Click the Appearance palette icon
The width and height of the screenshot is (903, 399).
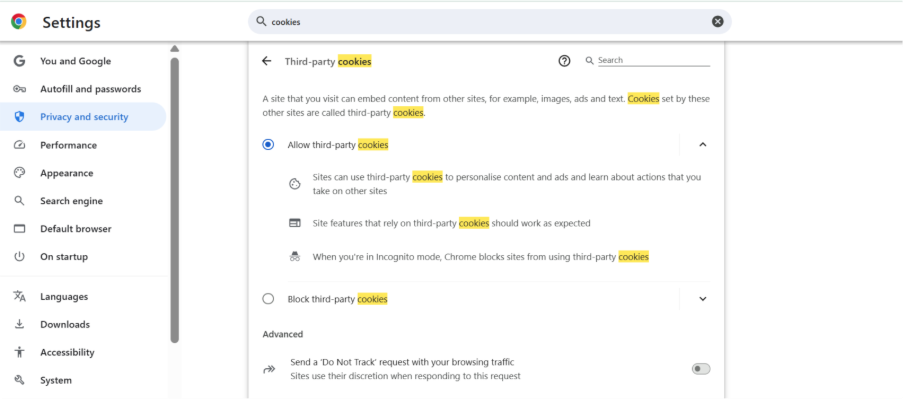coord(20,173)
